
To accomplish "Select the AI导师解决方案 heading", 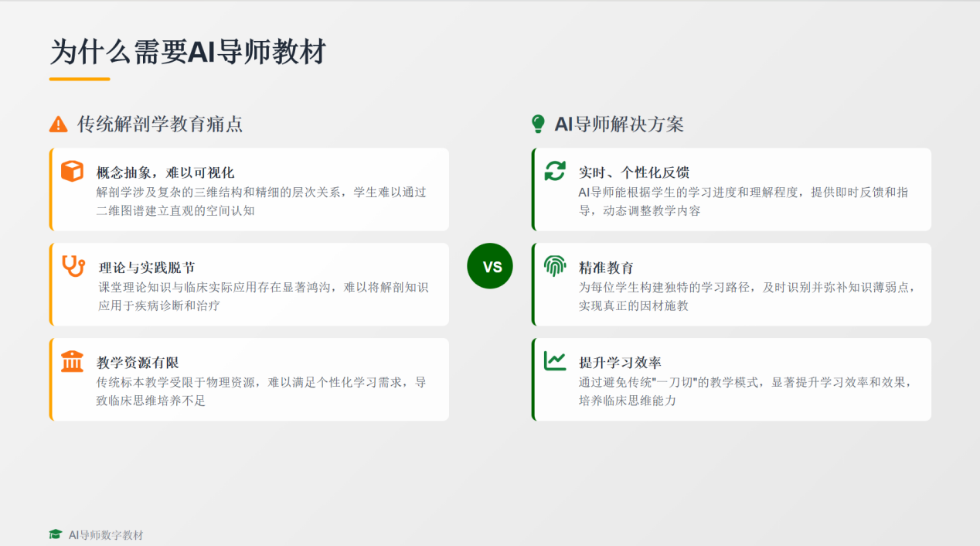I will [x=619, y=124].
